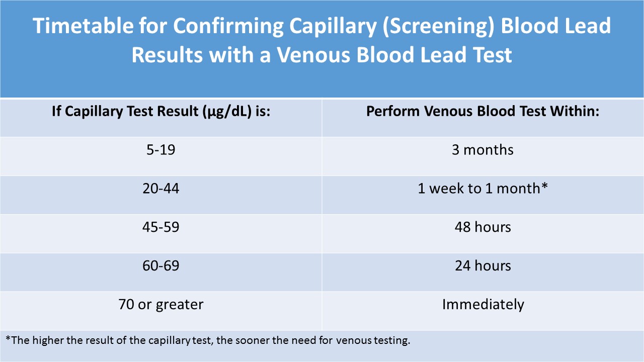Click the table title heading text

coord(322,40)
